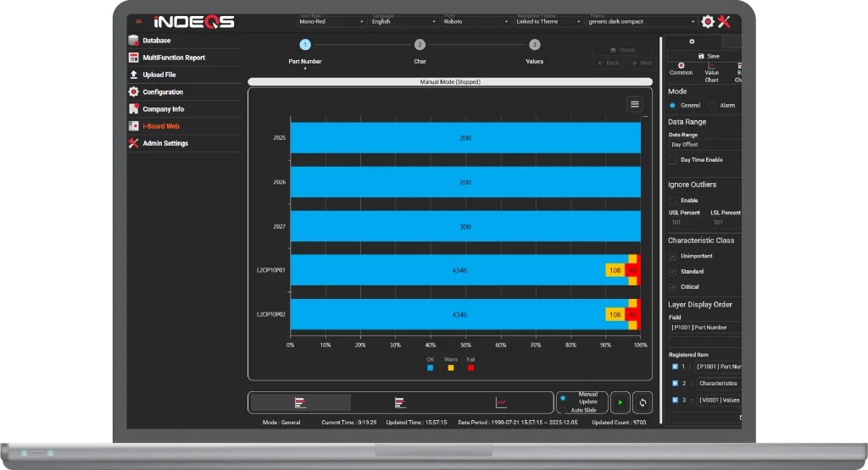This screenshot has height=470, width=868.
Task: Click the Upload File icon
Action: pyautogui.click(x=134, y=75)
